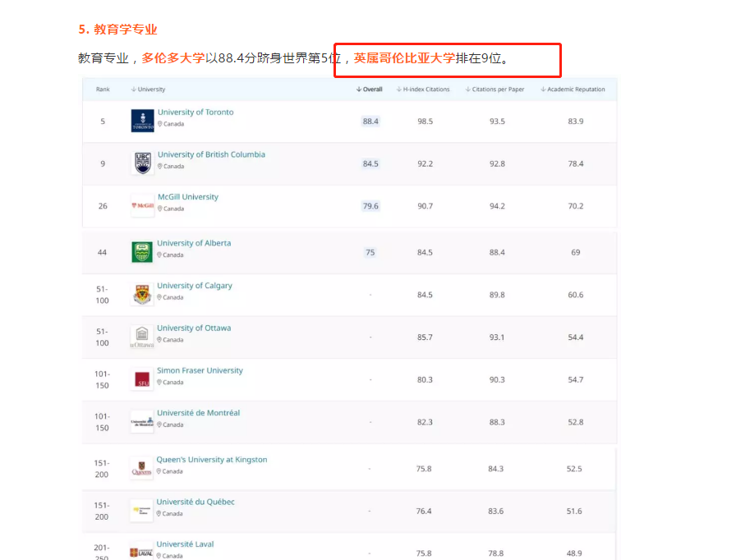
Task: Click the uOttawa logo
Action: pyautogui.click(x=142, y=337)
